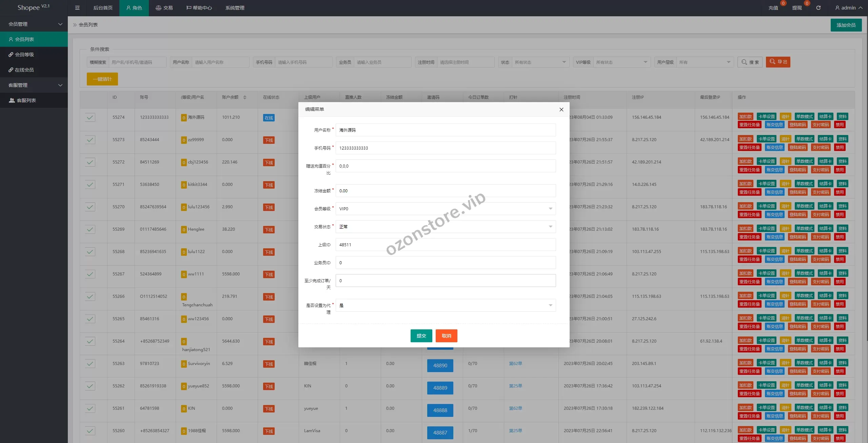Screen dimensions: 868x443
Task: Click the superior ID (上级ID) input field
Action: [446, 245]
